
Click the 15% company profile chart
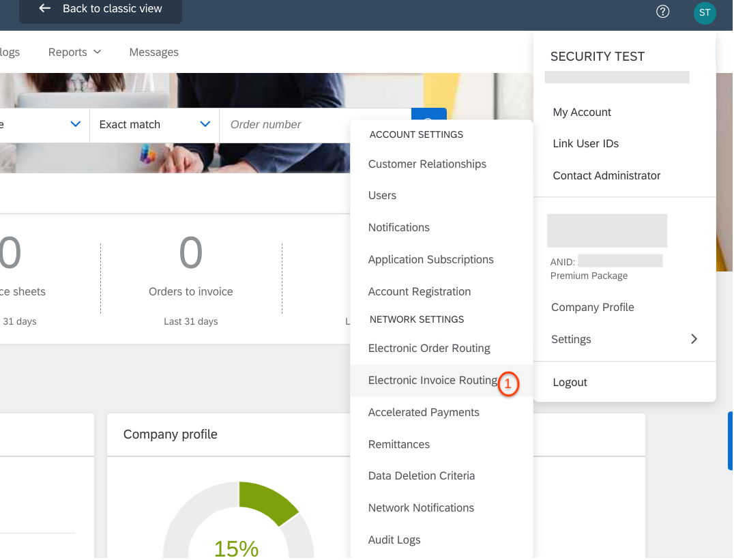tap(238, 520)
